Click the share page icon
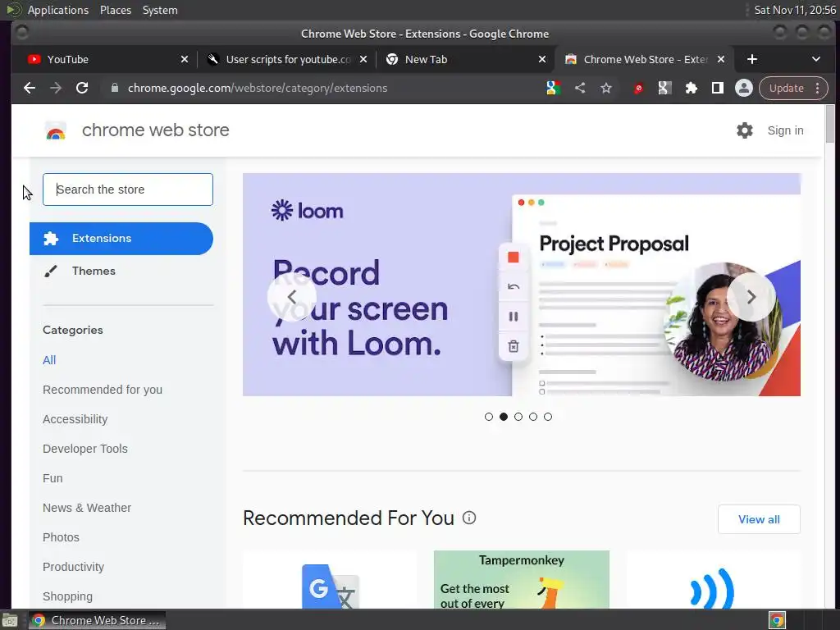Image resolution: width=840 pixels, height=630 pixels. pos(580,89)
